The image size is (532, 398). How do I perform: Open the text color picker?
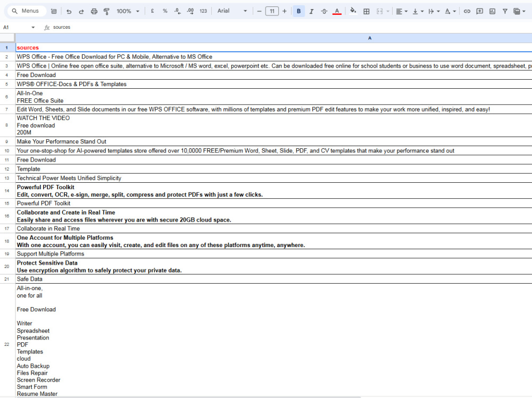click(x=337, y=11)
